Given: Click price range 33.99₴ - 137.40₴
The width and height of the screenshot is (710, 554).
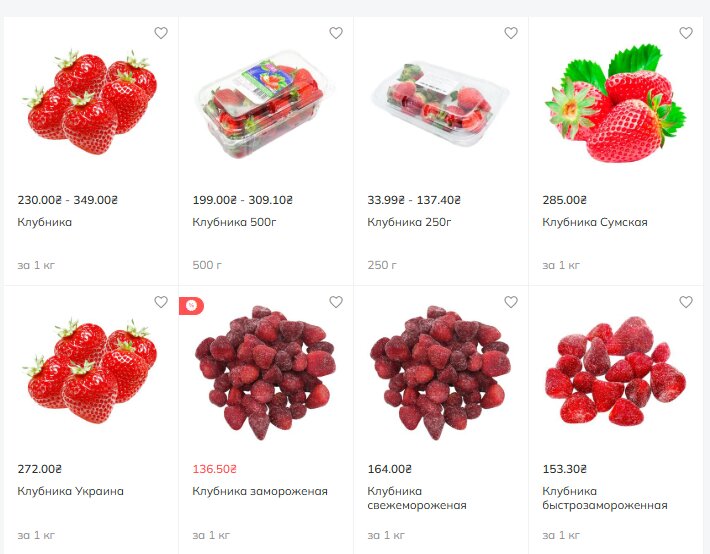Looking at the screenshot, I should pos(414,200).
